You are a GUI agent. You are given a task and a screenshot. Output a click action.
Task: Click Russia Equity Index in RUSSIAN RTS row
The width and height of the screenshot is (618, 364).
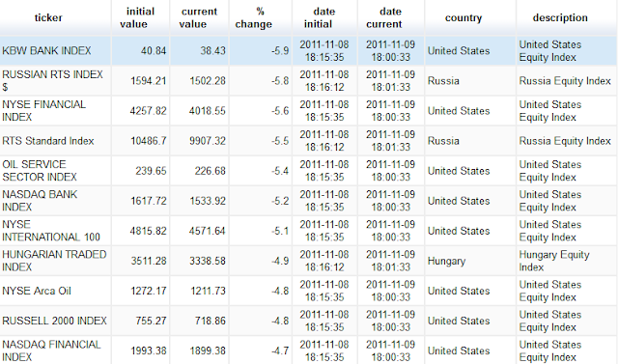tap(565, 81)
